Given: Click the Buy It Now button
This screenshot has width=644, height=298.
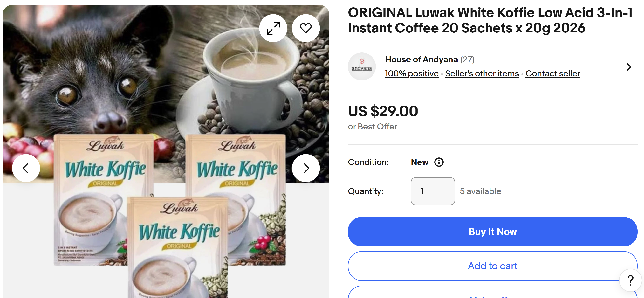Looking at the screenshot, I should (x=492, y=232).
